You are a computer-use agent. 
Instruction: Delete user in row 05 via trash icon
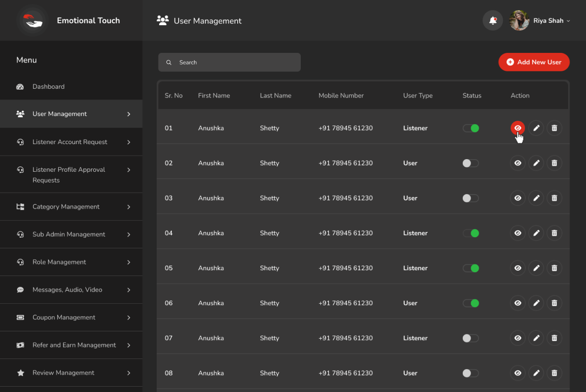pyautogui.click(x=554, y=268)
